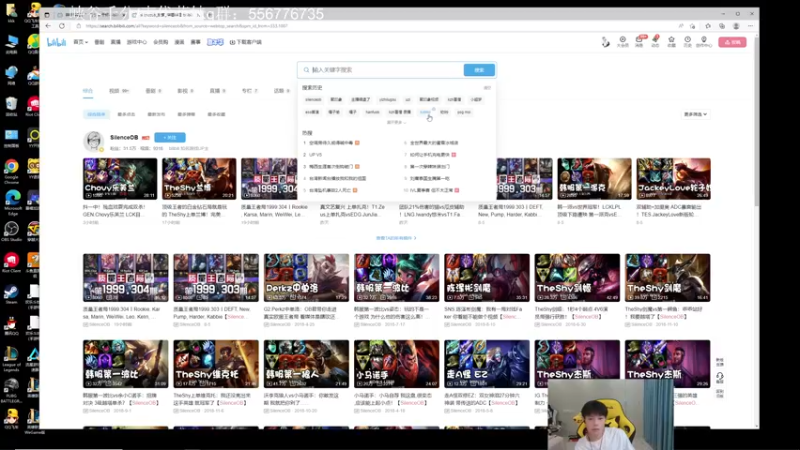Screen dimensions: 800x450
Task: Expand more search history with 展开更多
Action: (x=396, y=122)
